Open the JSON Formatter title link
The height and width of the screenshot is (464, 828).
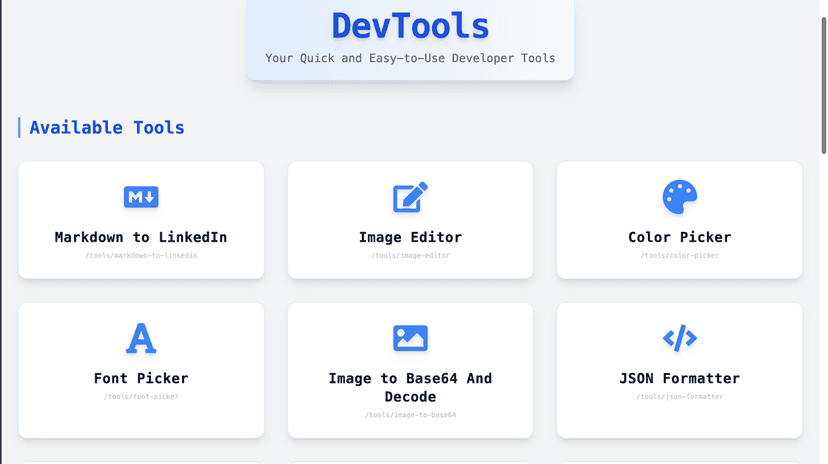click(x=679, y=378)
